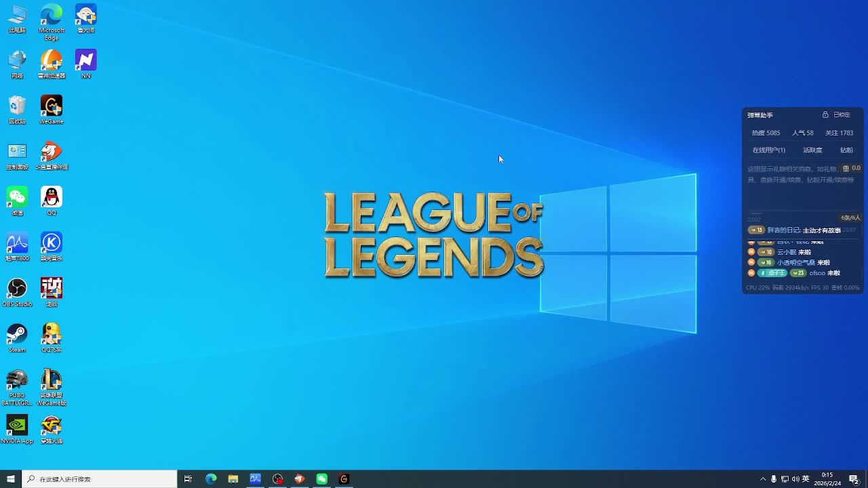Click the OBS Studio desktop icon
Viewport: 868px width, 488px height.
17,289
